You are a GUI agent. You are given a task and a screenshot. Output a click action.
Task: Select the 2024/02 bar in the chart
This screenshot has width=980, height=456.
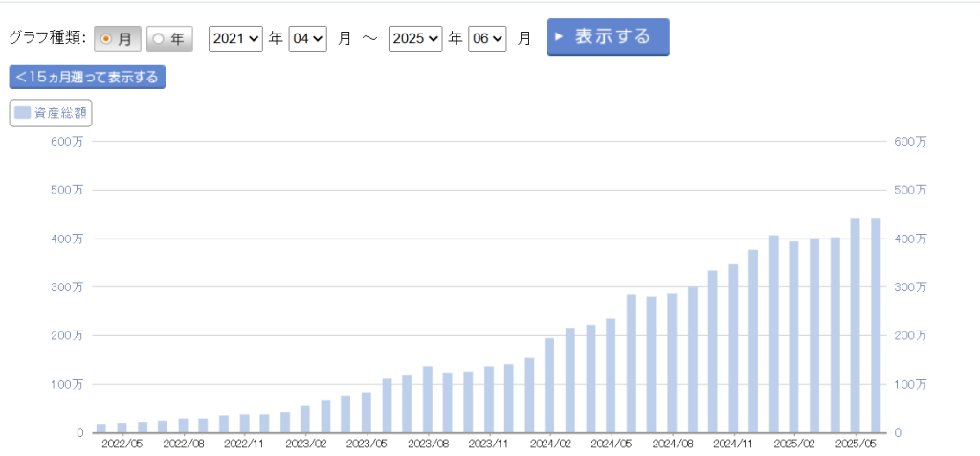[x=549, y=385]
